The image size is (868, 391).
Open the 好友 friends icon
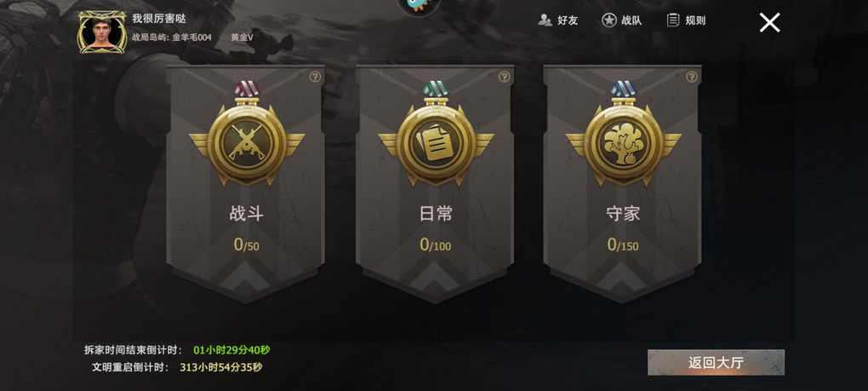tap(545, 20)
